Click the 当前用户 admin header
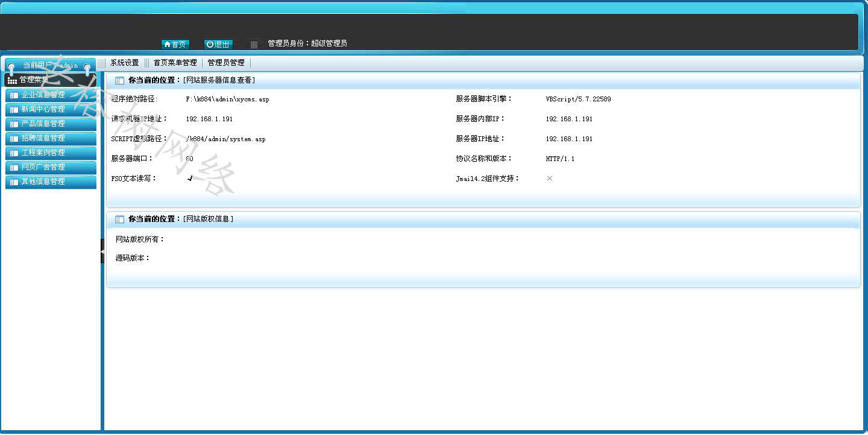 50,65
